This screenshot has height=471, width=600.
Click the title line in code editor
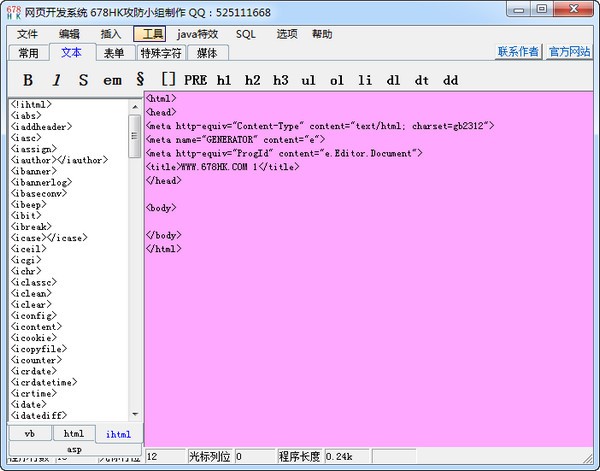tap(222, 167)
